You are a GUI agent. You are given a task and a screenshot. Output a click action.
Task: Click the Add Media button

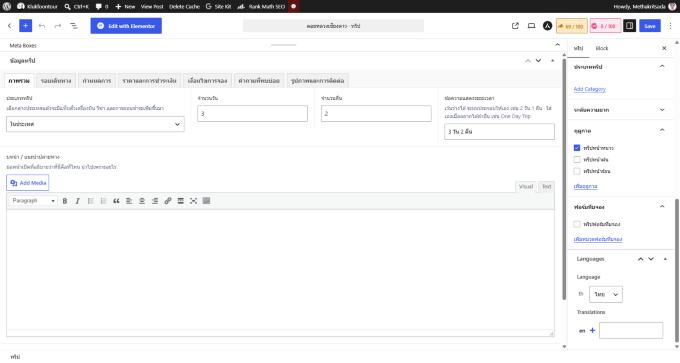pos(28,183)
